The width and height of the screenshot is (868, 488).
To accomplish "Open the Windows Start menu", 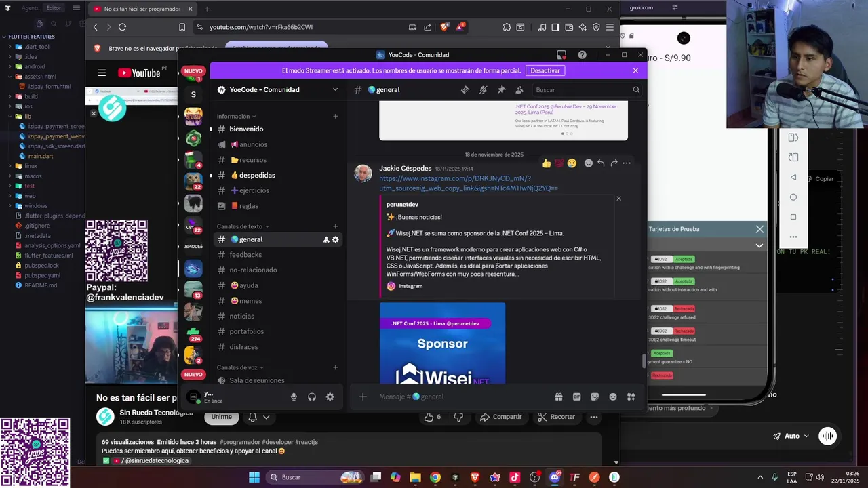I will coord(254,477).
